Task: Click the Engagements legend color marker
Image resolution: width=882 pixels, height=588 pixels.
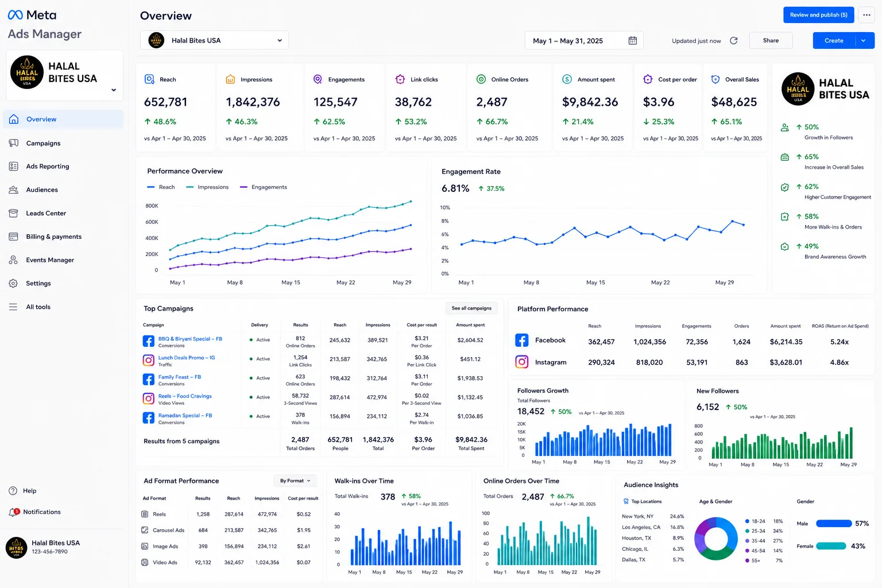Action: pyautogui.click(x=243, y=187)
